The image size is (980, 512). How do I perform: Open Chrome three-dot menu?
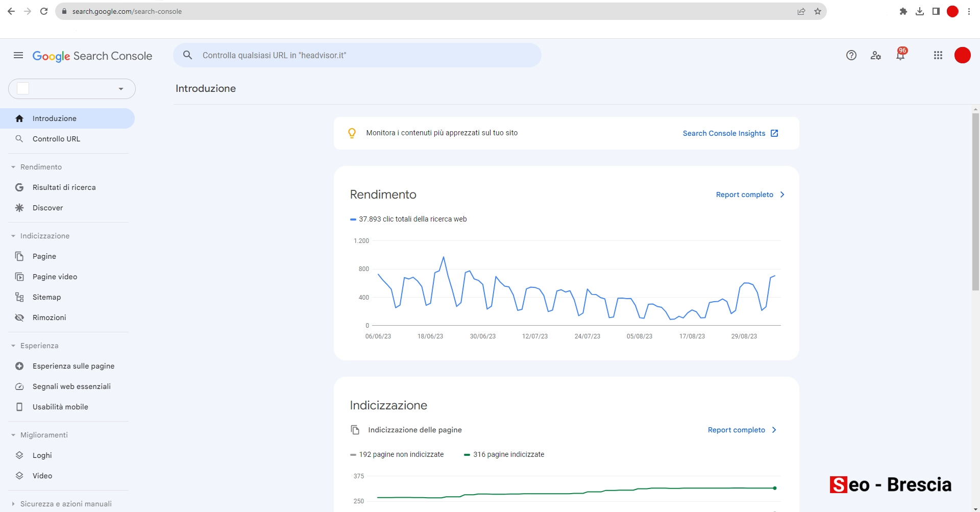point(969,11)
